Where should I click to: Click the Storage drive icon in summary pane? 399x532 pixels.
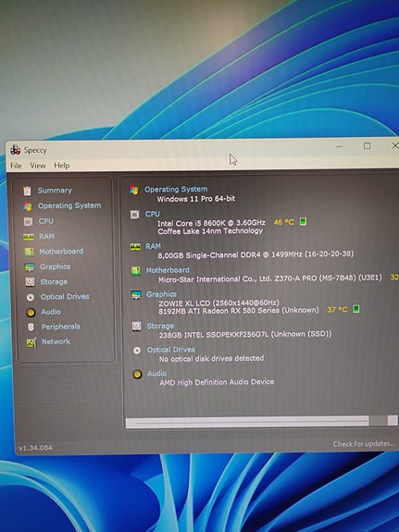pyautogui.click(x=136, y=327)
